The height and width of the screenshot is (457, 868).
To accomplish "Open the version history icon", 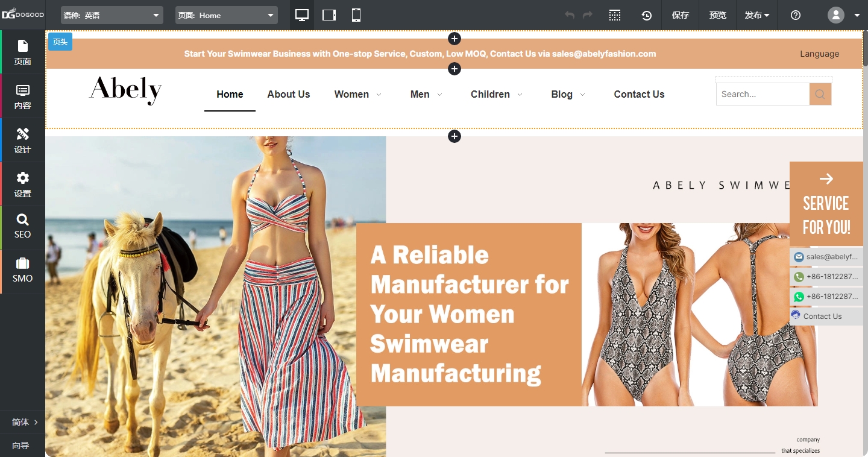I will tap(646, 15).
